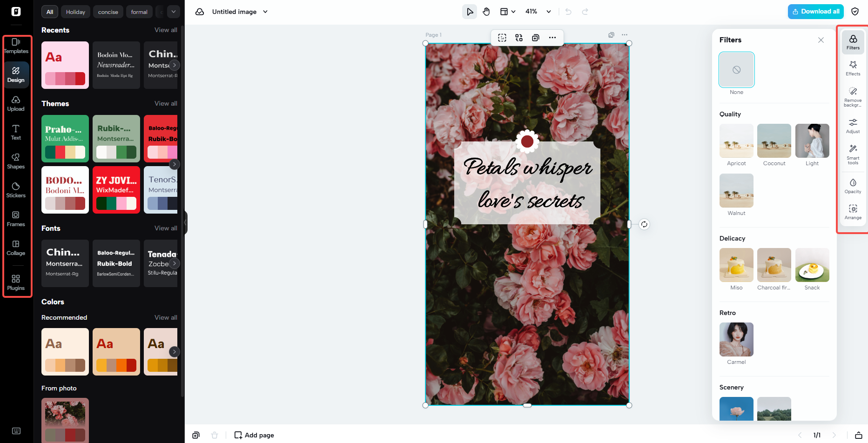This screenshot has width=868, height=443.
Task: Apply the Coconut filter
Action: click(774, 141)
